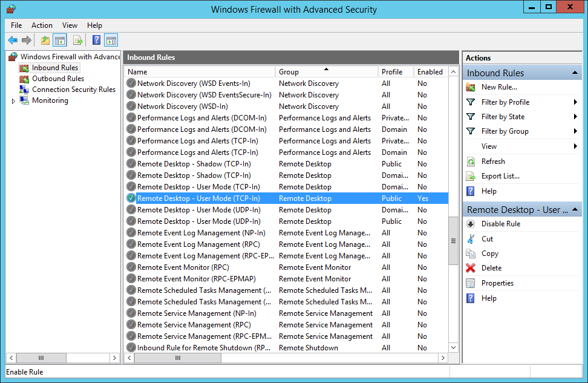Click scroll-up arrow of rules list
588x383 pixels.
(x=453, y=71)
